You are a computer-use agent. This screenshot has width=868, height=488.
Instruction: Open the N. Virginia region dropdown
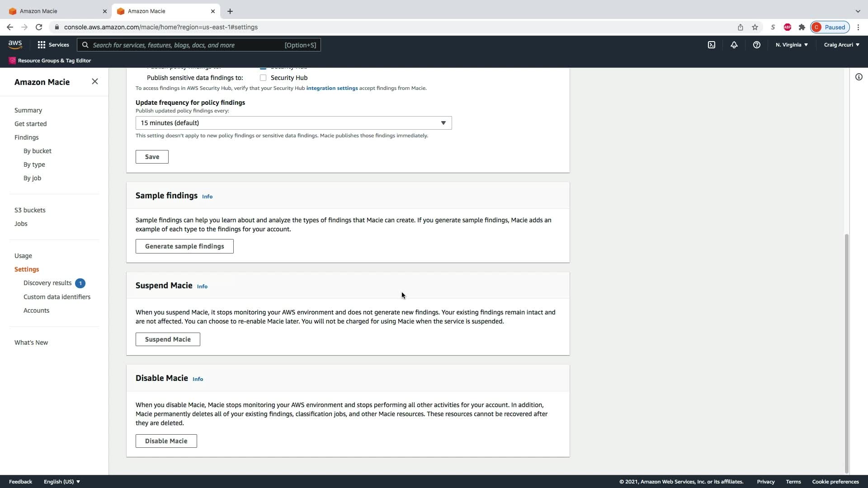coord(792,45)
